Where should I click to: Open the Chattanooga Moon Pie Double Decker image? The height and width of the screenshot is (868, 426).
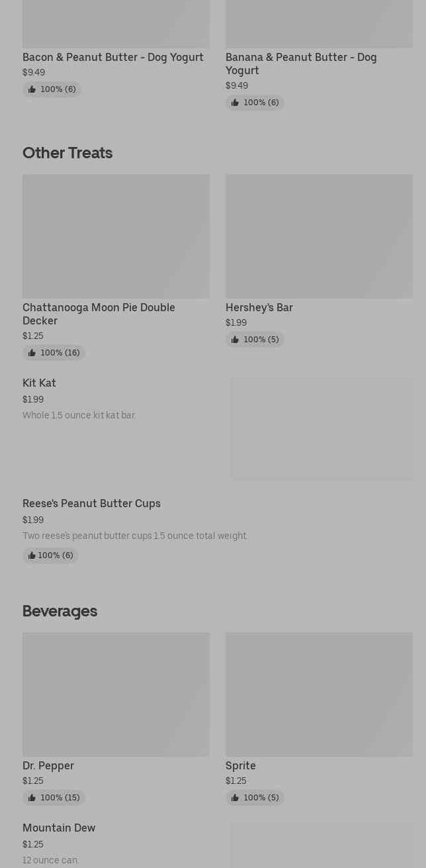116,236
